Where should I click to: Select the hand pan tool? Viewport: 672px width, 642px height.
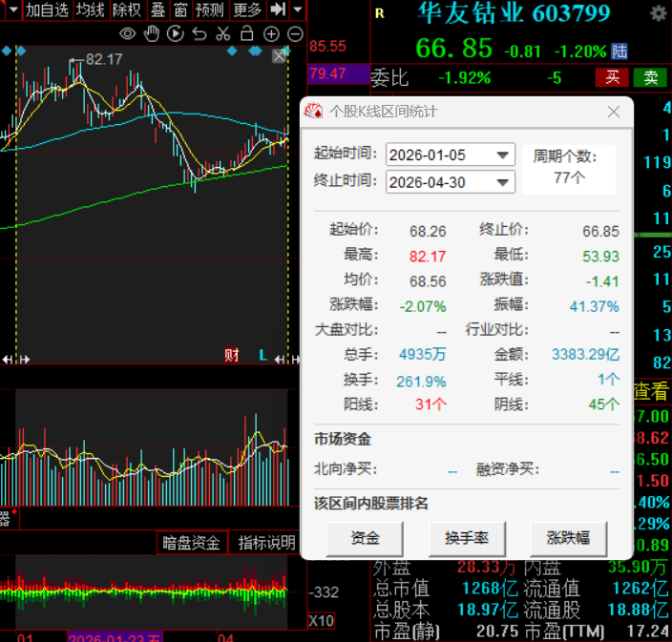(151, 33)
